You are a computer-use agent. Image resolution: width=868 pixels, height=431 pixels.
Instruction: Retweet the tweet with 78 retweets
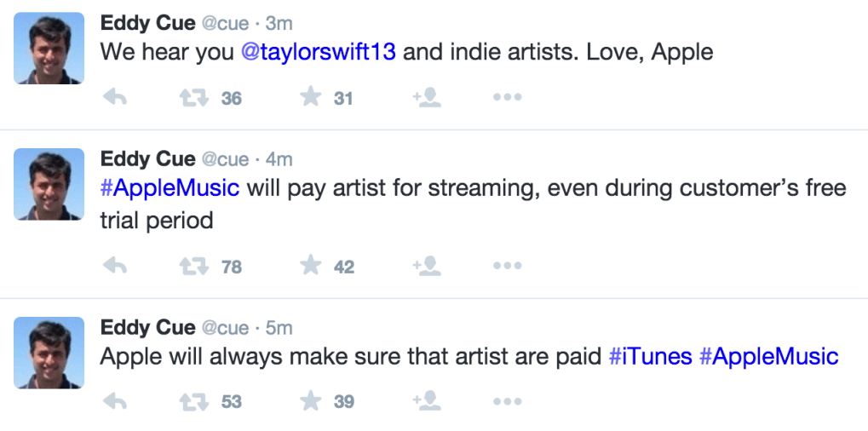coord(194,267)
